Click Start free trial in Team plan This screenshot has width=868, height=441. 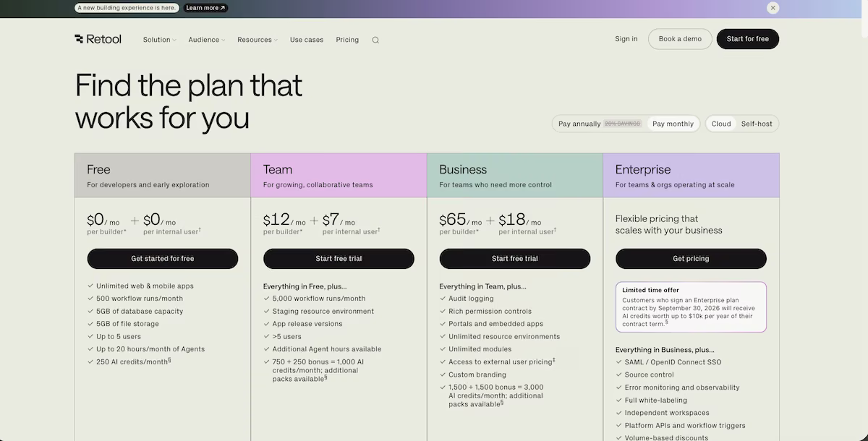(339, 259)
